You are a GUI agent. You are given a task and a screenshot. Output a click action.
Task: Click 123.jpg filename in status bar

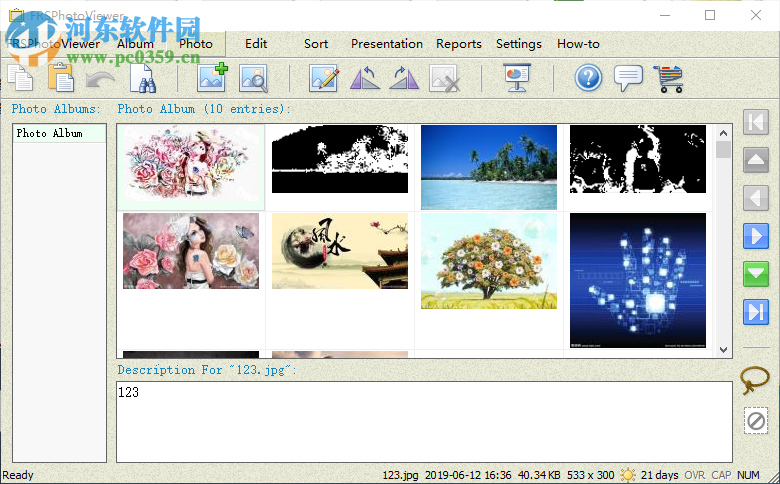(x=400, y=475)
